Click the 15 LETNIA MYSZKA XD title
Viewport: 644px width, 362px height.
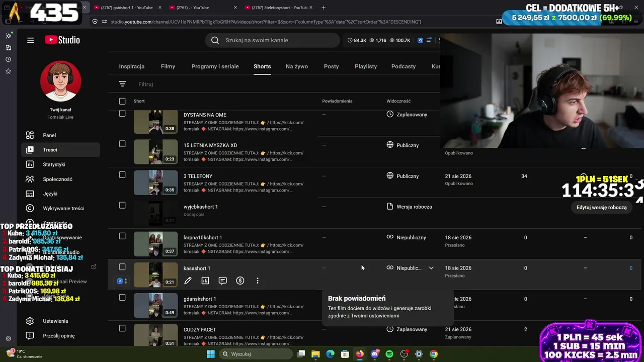click(210, 145)
